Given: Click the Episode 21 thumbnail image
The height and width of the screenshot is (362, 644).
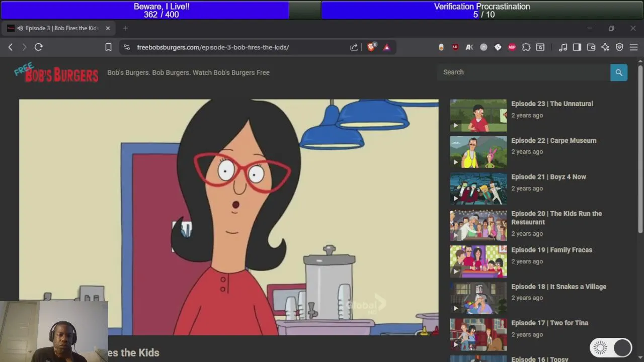Looking at the screenshot, I should tap(478, 189).
